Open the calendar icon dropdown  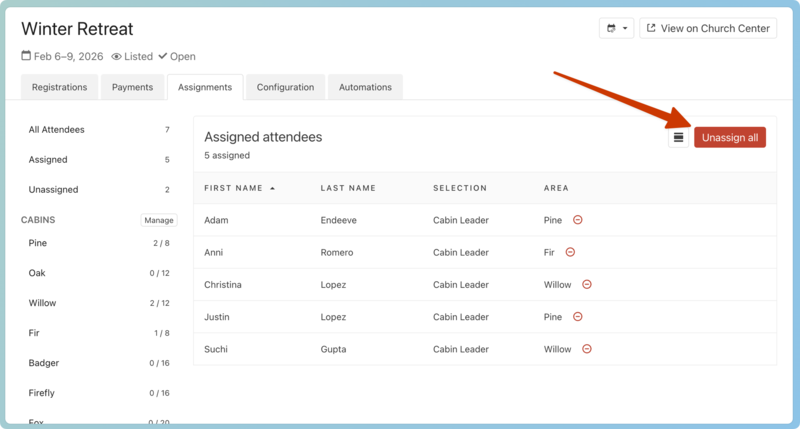tap(616, 28)
